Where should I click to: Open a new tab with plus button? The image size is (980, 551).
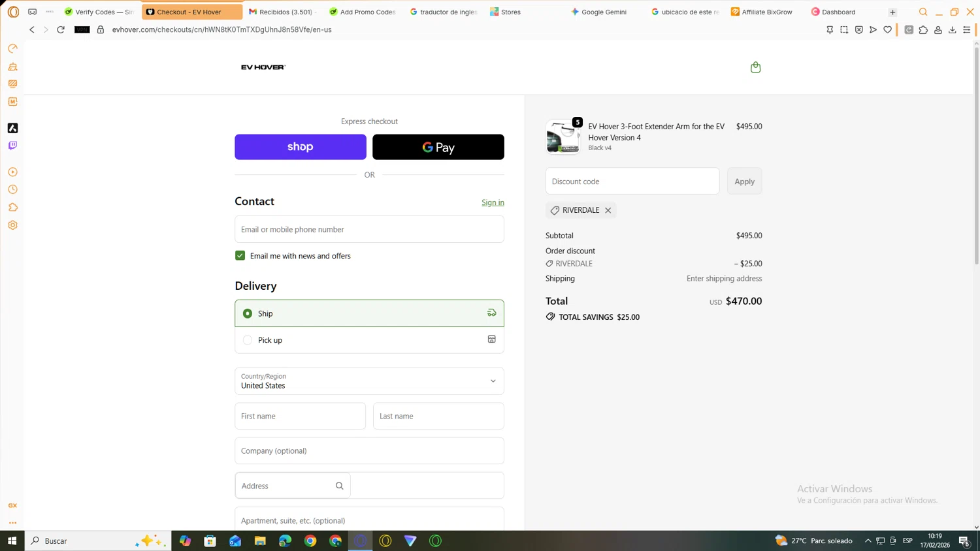click(892, 12)
